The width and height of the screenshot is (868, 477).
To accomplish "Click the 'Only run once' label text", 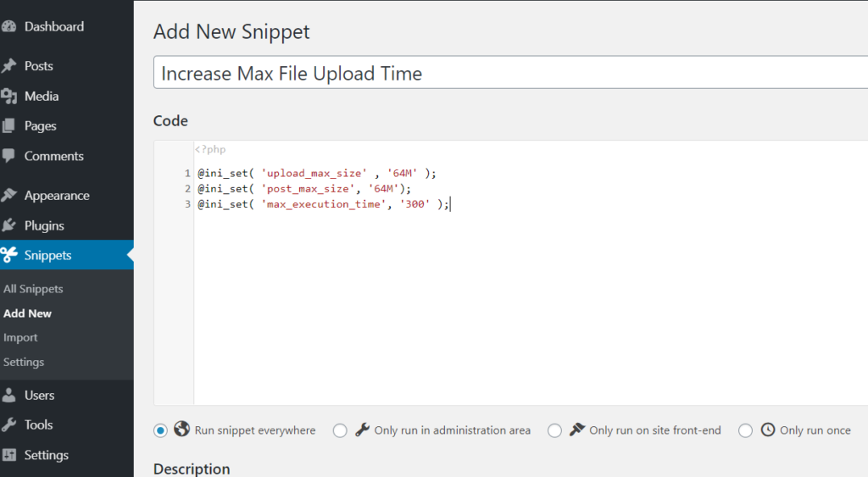I will click(815, 430).
